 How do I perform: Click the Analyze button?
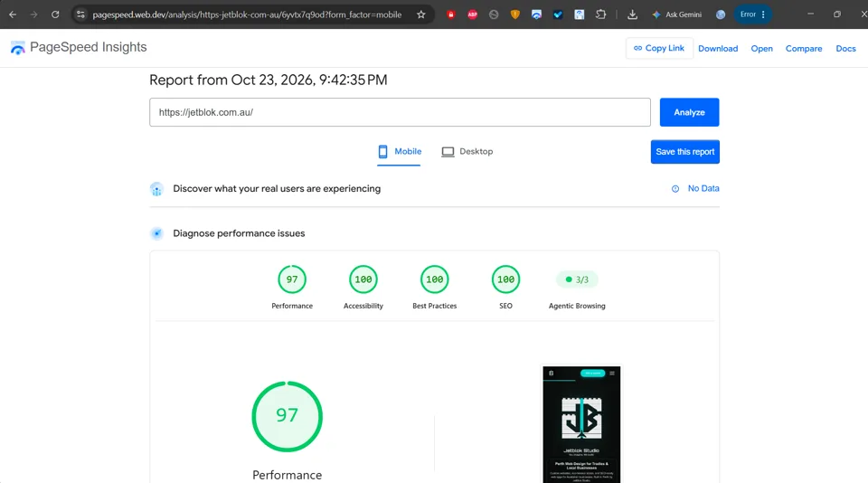tap(689, 112)
